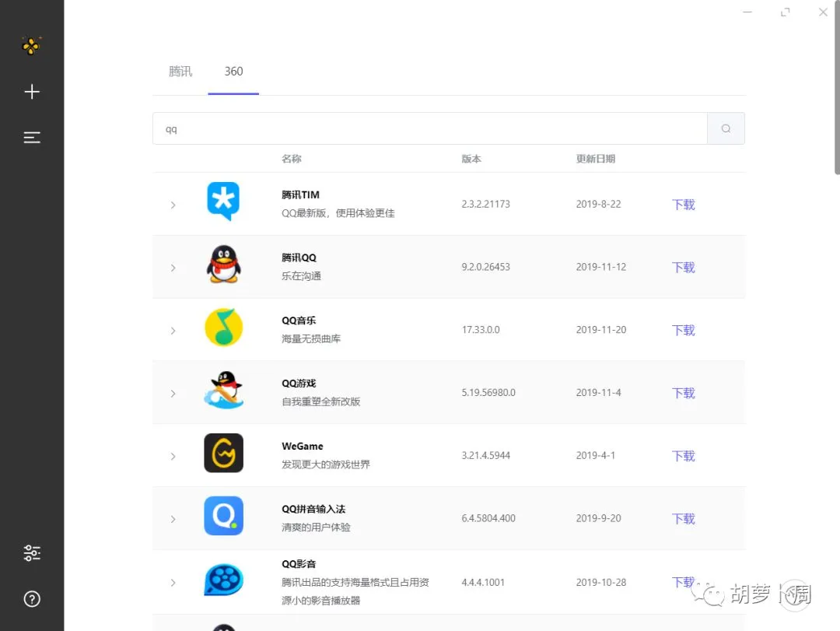Click the plus add icon in the sidebar

32,92
